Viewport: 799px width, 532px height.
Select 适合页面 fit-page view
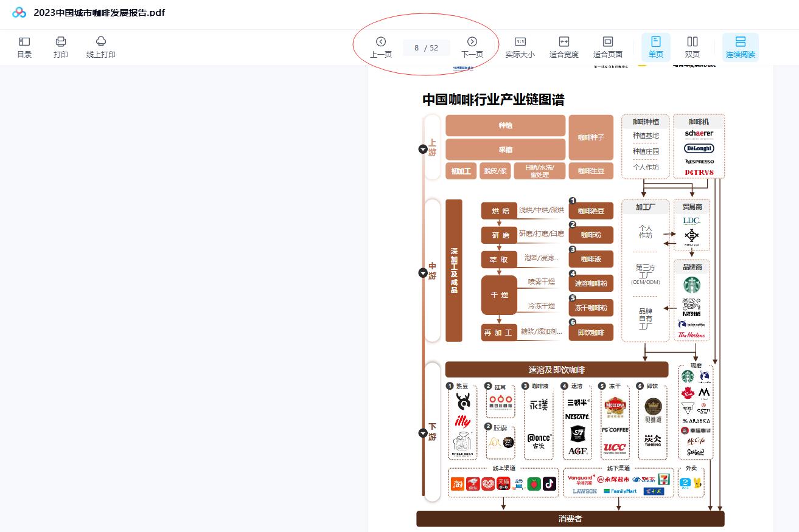(607, 47)
